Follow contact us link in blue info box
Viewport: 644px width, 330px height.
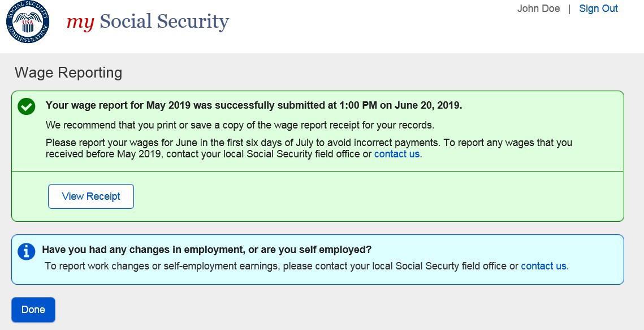pos(543,266)
